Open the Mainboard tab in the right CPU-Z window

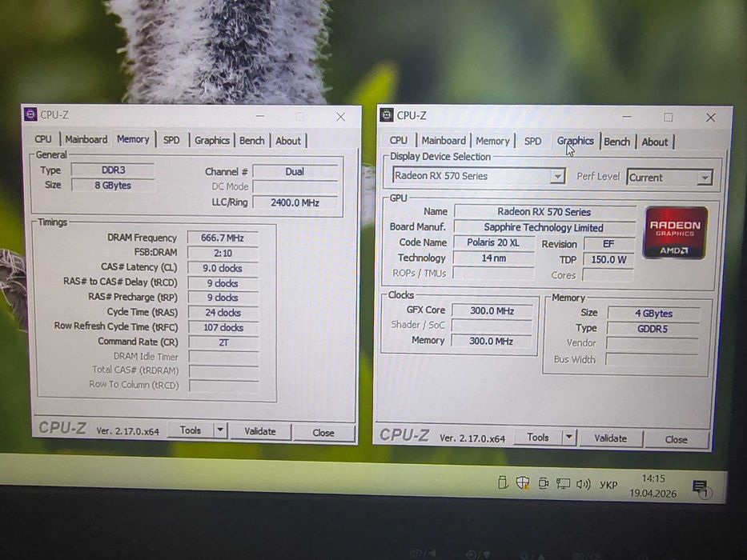pos(444,141)
